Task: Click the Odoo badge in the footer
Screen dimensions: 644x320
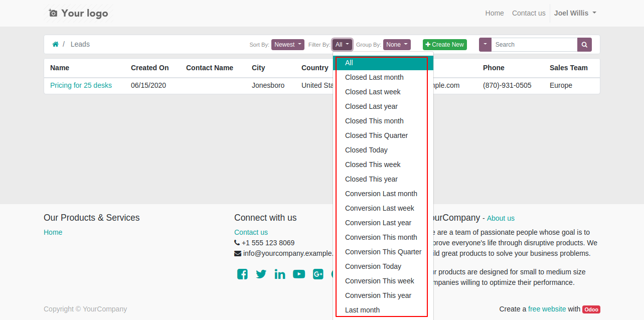Action: (591, 309)
